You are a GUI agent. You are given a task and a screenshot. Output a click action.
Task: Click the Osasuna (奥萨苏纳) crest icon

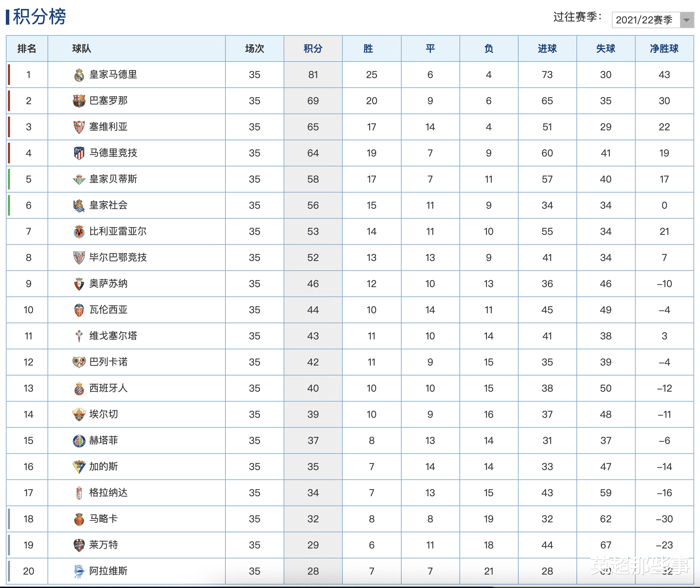point(79,284)
